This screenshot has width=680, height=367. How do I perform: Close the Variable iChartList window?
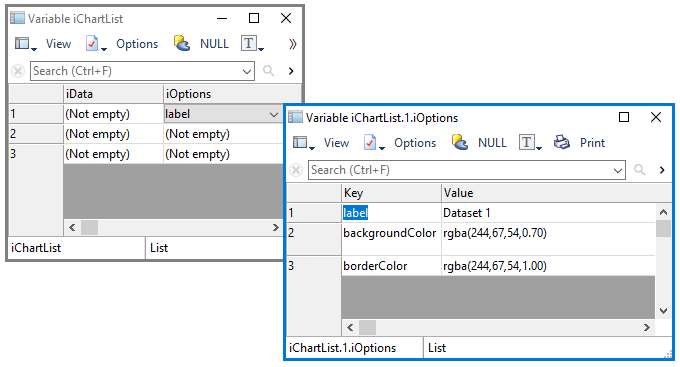(x=286, y=18)
